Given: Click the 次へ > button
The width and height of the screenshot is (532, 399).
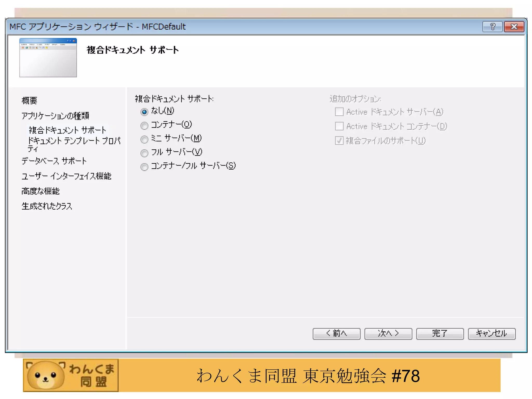Looking at the screenshot, I should point(388,334).
